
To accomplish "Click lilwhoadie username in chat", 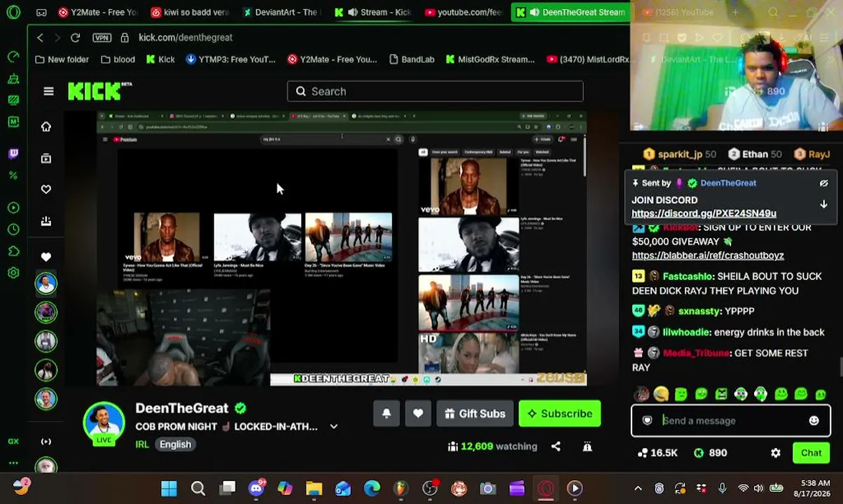I will click(x=686, y=332).
